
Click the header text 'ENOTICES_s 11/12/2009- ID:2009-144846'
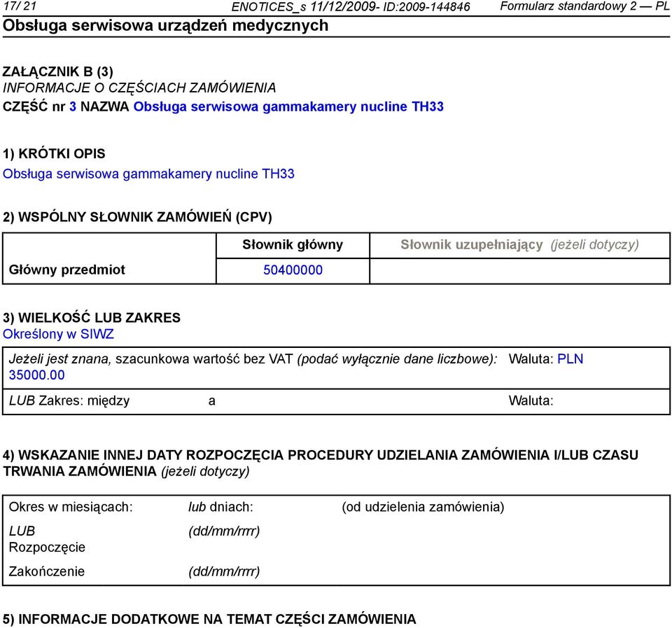click(351, 6)
